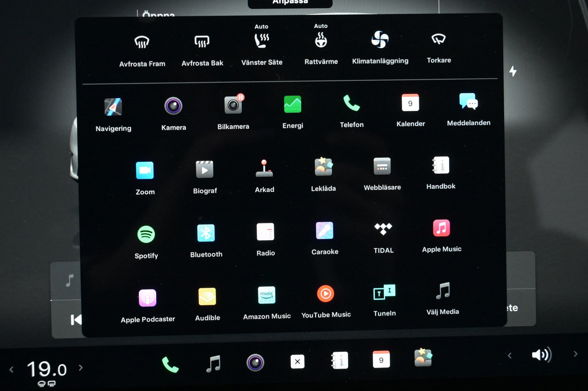Open the Handbok manual in grid
Image resolution: width=588 pixels, height=391 pixels.
(441, 165)
